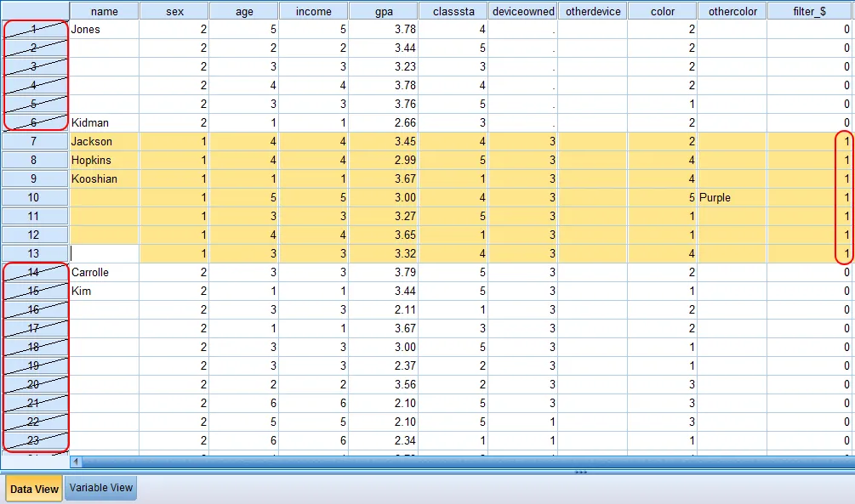The width and height of the screenshot is (855, 504).
Task: Select crossed-out row number 1
Action: [34, 29]
